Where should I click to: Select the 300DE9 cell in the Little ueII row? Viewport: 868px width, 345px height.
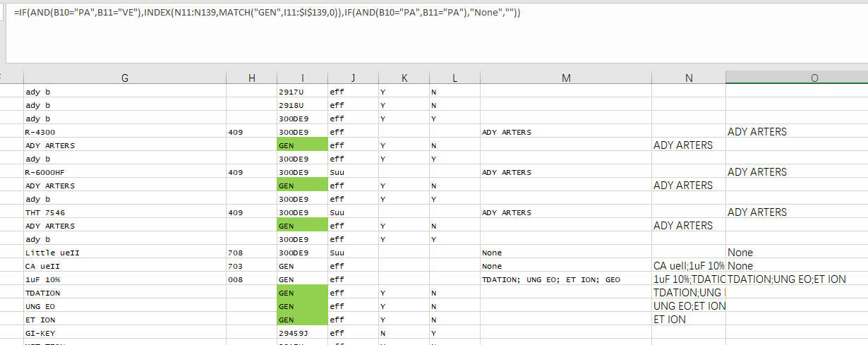click(x=303, y=253)
